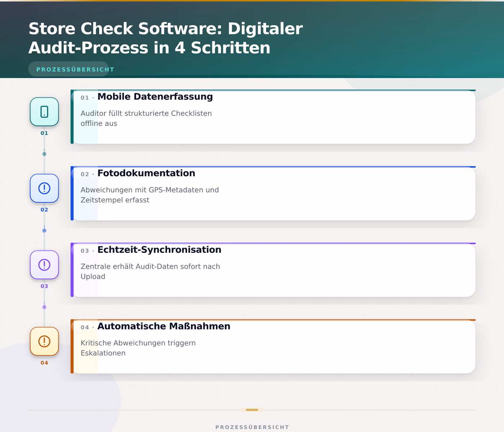Click the gray '04 ·' number in the Maßnahmen card
This screenshot has height=432, width=504.
click(x=87, y=328)
